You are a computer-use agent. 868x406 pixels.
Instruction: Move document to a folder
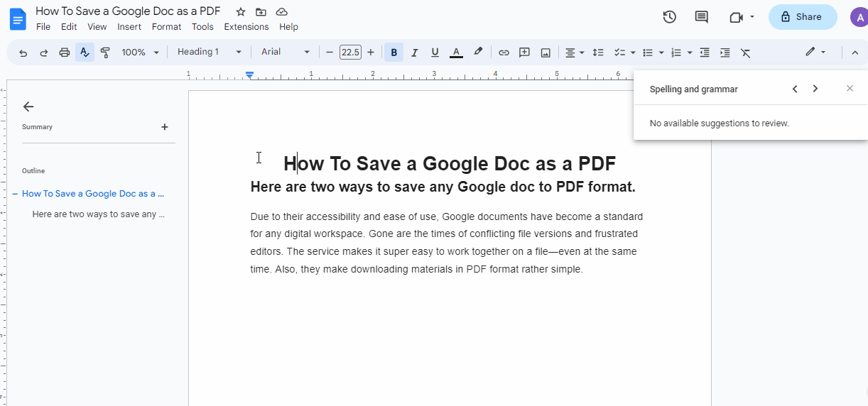click(261, 12)
